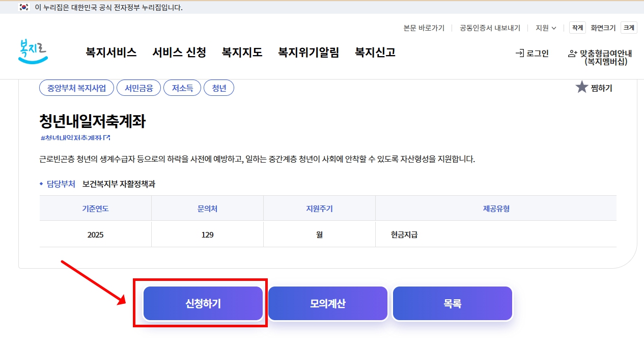Select the 저소득 tag
This screenshot has height=338, width=644.
182,88
